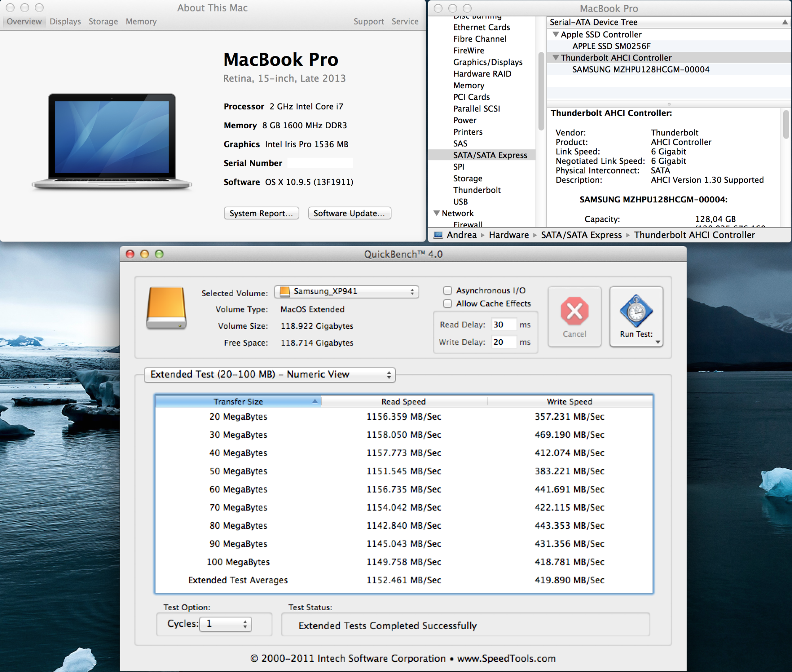Select Graphics/Displays in hardware sidebar
Image resolution: width=792 pixels, height=672 pixels.
pos(487,62)
